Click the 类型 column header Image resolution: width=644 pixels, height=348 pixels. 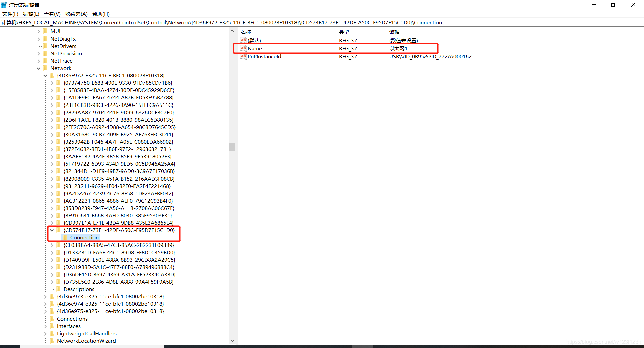point(362,32)
